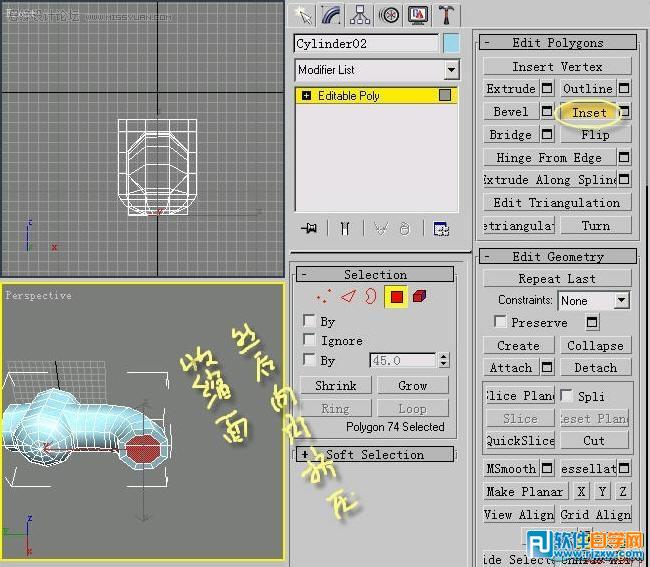This screenshot has width=650, height=567.
Task: Click the Bevel button
Action: 511,111
